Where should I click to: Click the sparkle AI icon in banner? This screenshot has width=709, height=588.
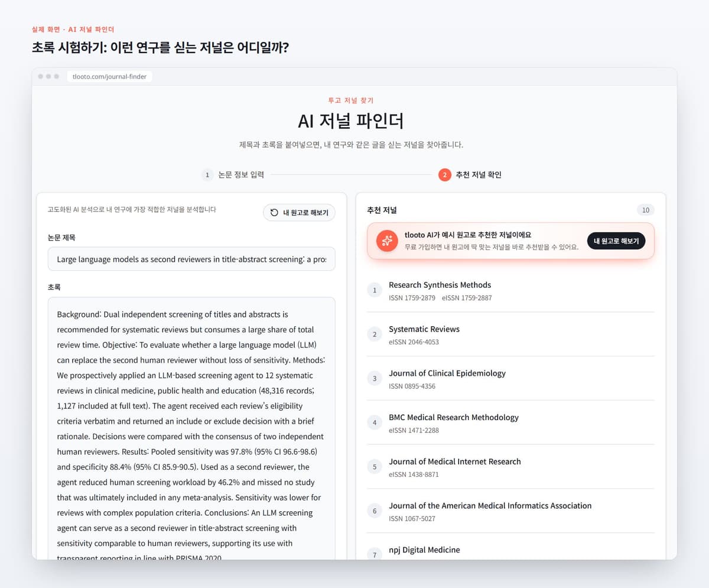click(387, 241)
